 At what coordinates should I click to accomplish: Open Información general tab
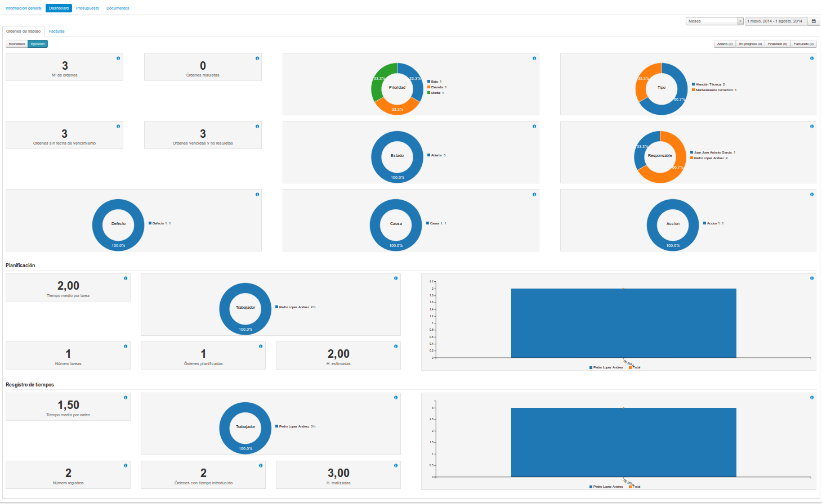click(x=23, y=8)
